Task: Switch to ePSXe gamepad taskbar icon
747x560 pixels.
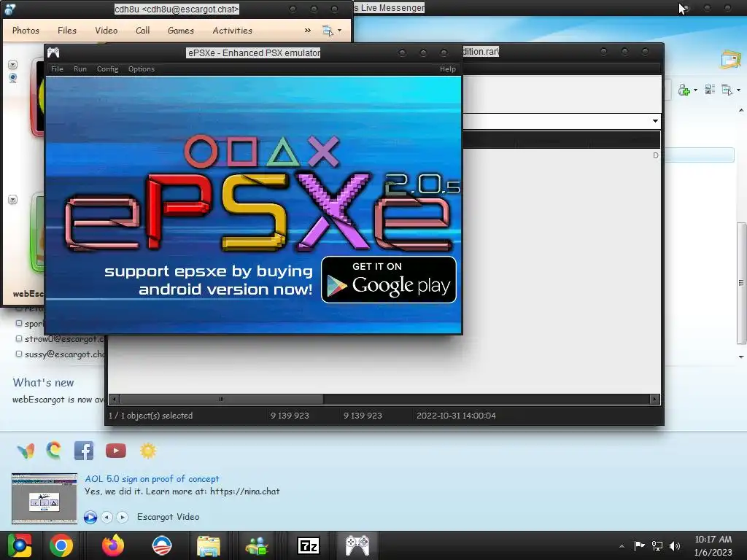Action: 357,545
